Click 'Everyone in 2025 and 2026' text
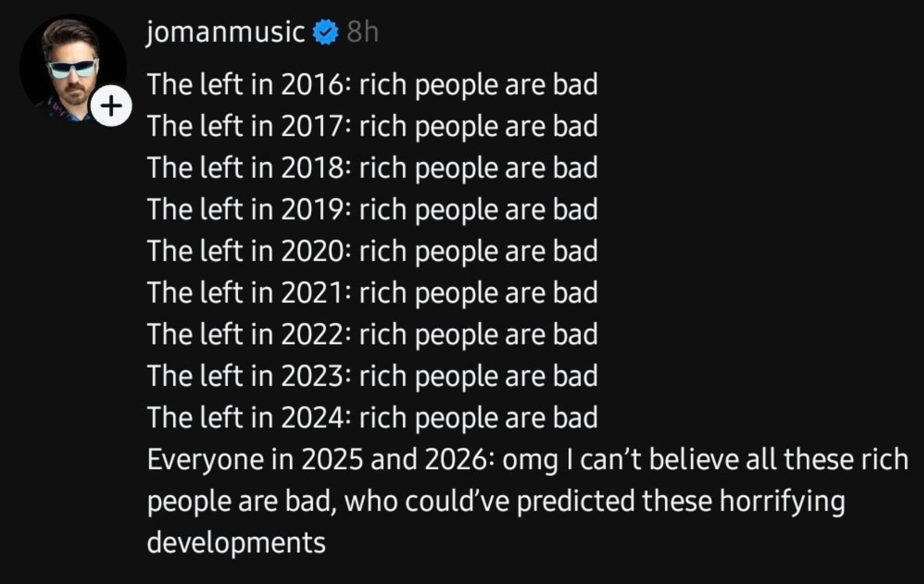The width and height of the screenshot is (924, 584). point(316,460)
